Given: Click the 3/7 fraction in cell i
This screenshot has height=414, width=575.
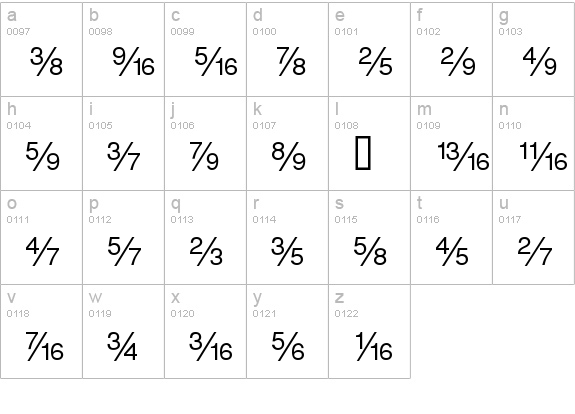Looking at the screenshot, I should pos(123,156).
